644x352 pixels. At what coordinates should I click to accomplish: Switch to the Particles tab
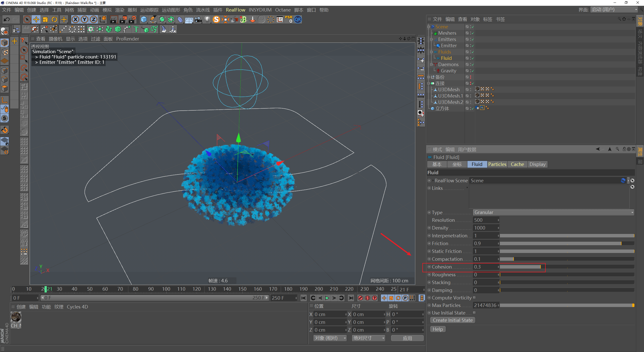[x=497, y=164]
